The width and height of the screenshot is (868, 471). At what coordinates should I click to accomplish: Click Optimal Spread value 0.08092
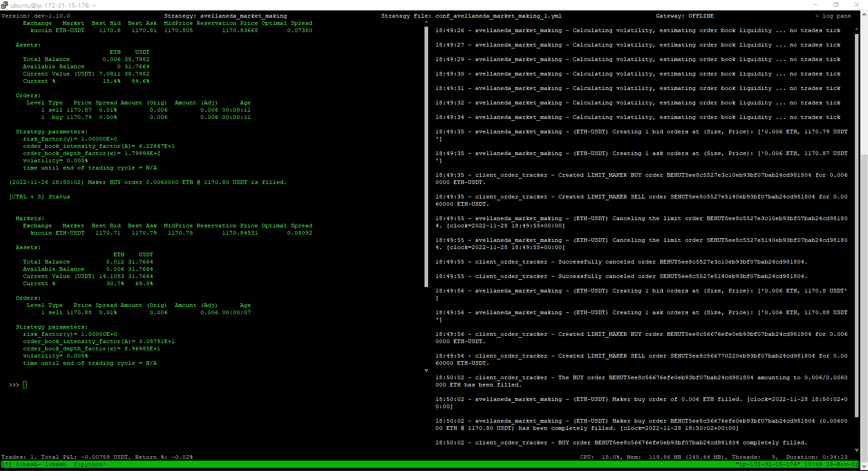(300, 233)
